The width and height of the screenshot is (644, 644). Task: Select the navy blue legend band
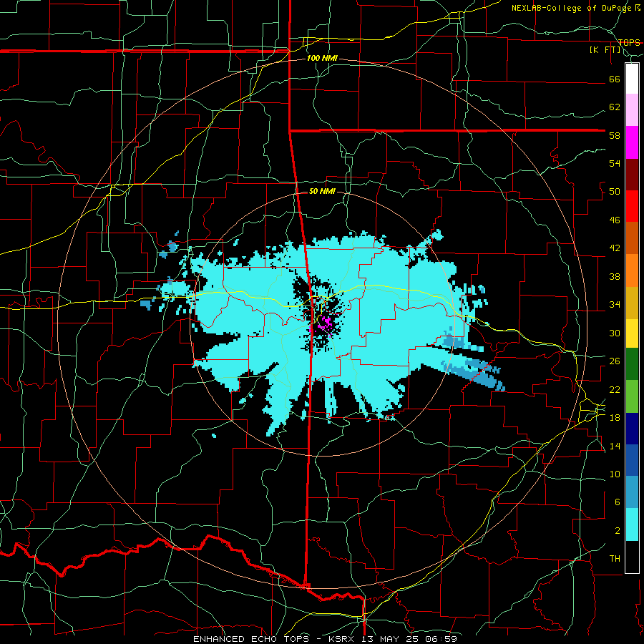point(632,429)
